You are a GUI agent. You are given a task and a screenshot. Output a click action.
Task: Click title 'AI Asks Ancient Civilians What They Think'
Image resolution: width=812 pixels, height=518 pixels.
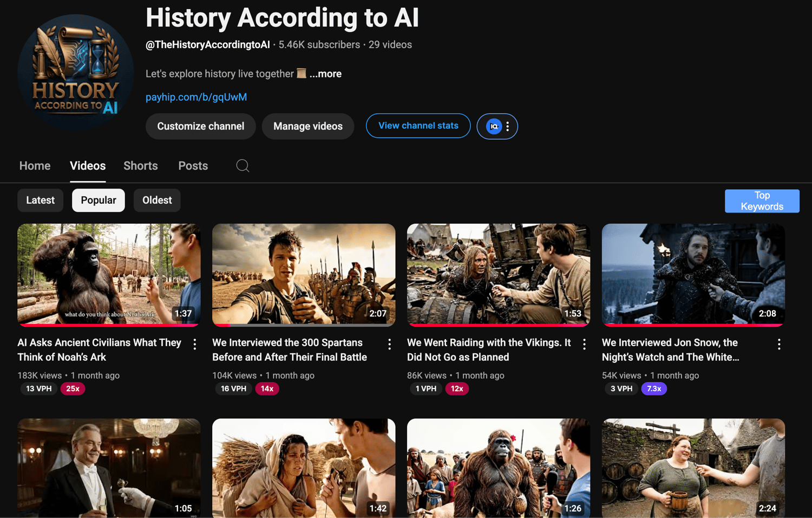(100, 349)
